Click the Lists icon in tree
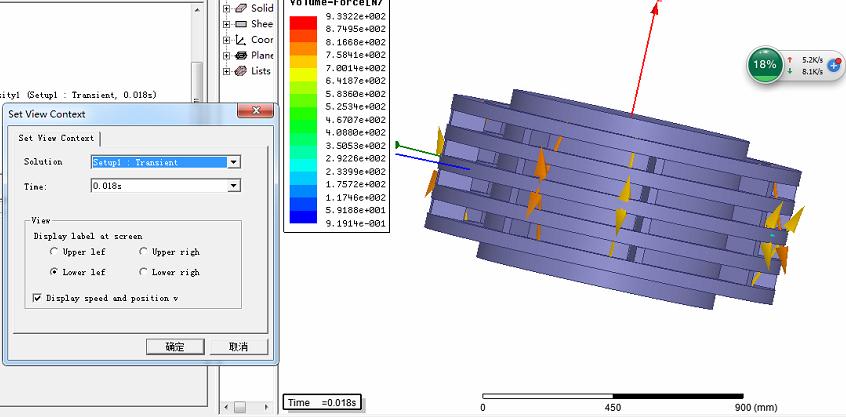 click(x=241, y=71)
